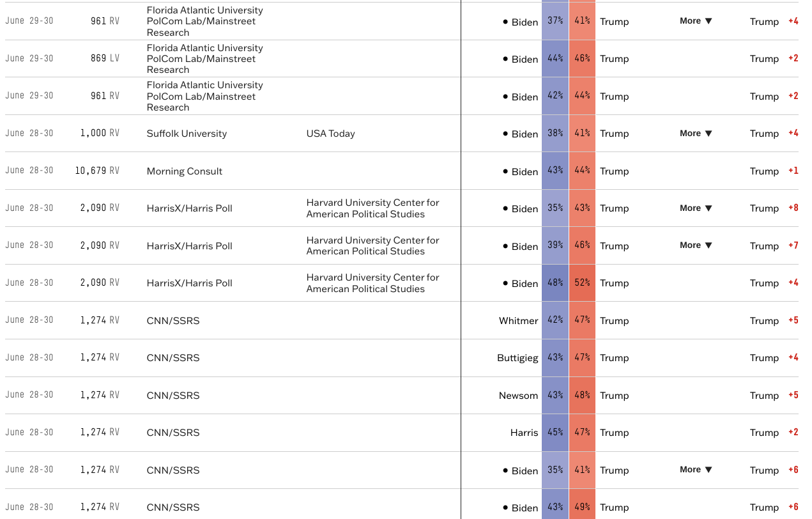Select the Whitmer candidate name

pos(518,321)
